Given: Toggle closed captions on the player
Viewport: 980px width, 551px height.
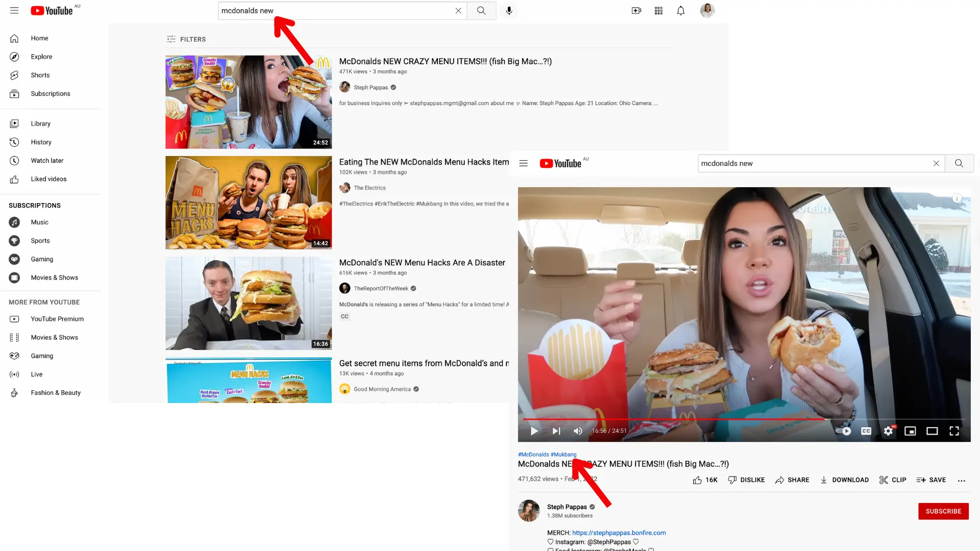Looking at the screenshot, I should (866, 431).
